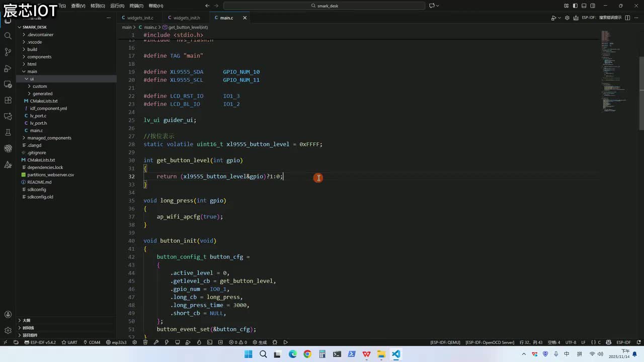This screenshot has width=644, height=362.
Task: Expand the components folder
Action: pos(66,57)
